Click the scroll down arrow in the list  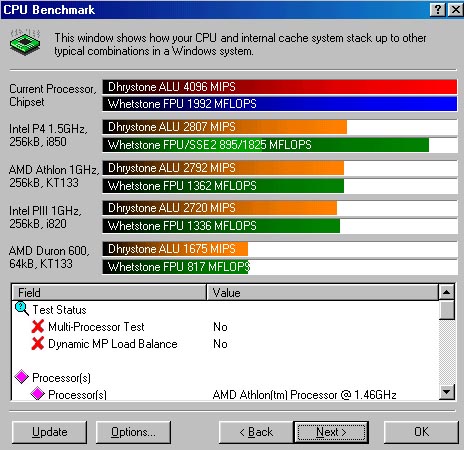447,392
